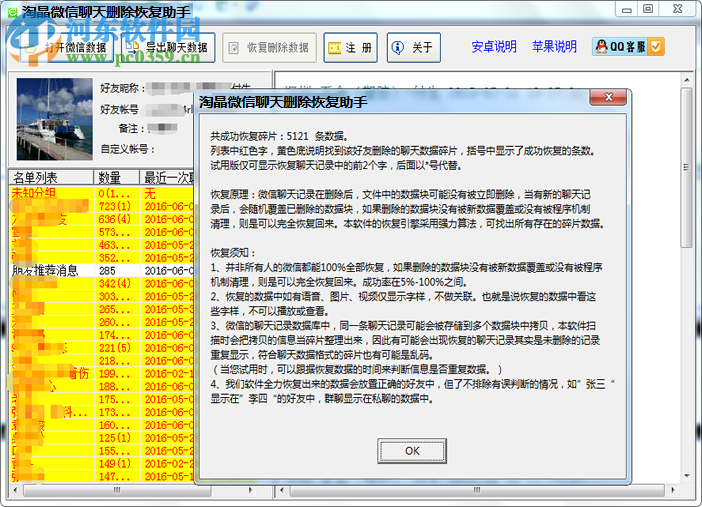The width and height of the screenshot is (702, 507).
Task: Click the chat panel vertical scrollbar thumb
Action: pos(686,167)
